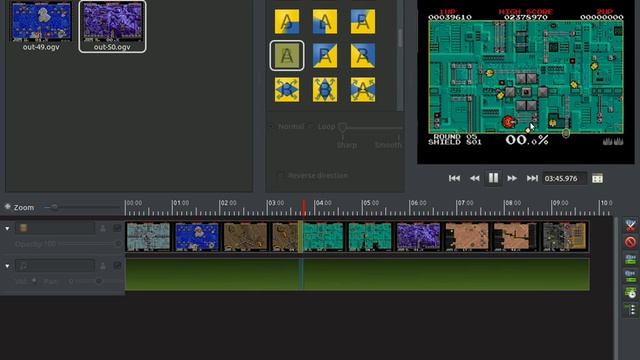This screenshot has height=360, width=640.
Task: Select first transition in bottom row
Action: coord(287,89)
